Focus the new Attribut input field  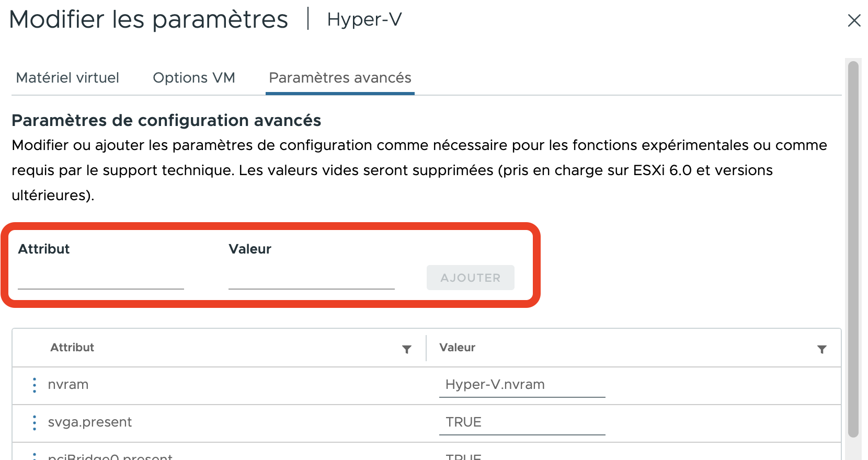tap(100, 278)
